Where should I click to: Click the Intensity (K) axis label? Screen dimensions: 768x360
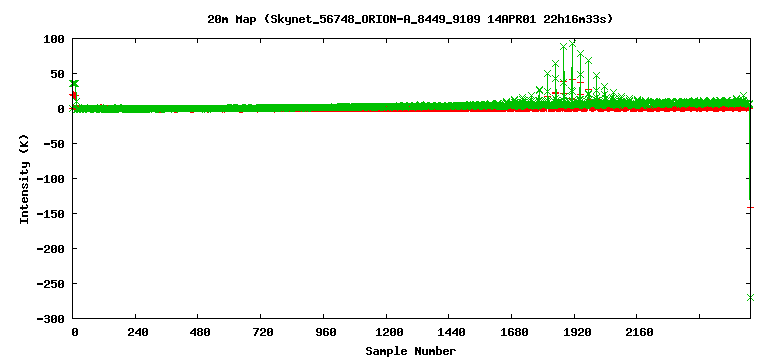24,179
